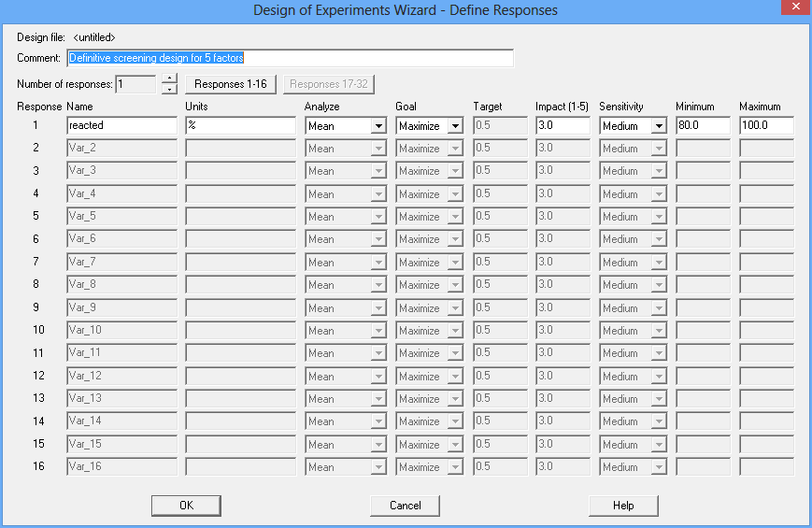Select the Minimum field showing 80.0
This screenshot has height=528, width=812.
click(x=703, y=125)
